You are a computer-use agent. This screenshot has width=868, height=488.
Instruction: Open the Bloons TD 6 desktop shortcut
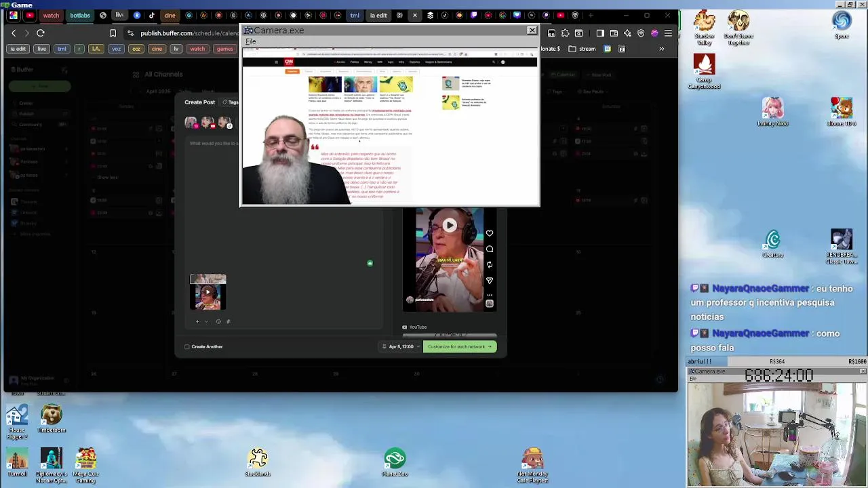click(842, 113)
